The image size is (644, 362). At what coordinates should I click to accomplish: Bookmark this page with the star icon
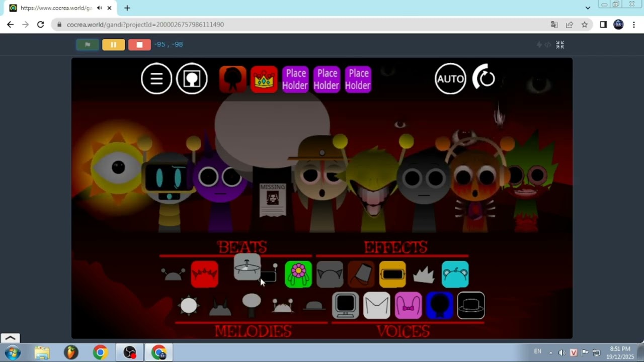tap(584, 24)
